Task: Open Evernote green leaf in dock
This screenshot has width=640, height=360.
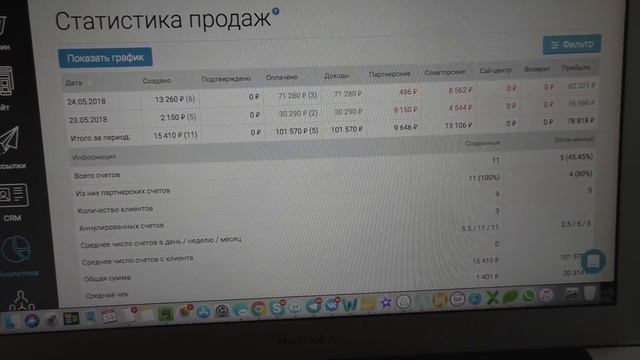Action: tap(511, 297)
